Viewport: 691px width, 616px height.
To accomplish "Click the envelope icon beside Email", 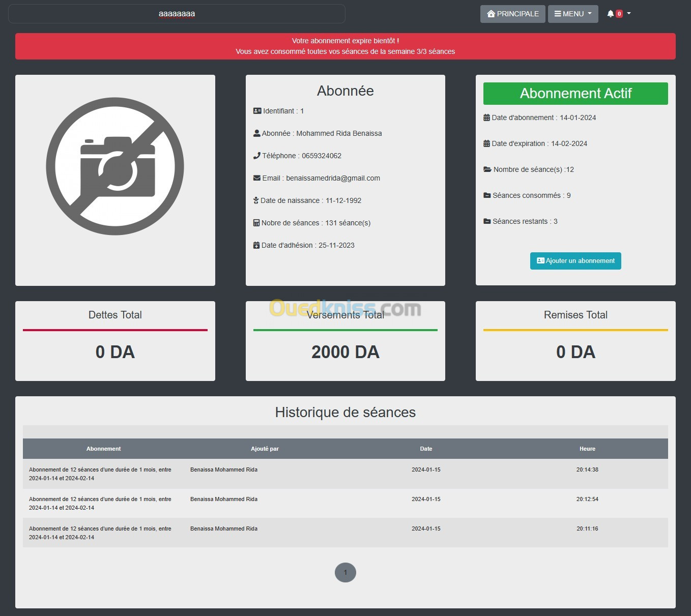I will pyautogui.click(x=257, y=178).
